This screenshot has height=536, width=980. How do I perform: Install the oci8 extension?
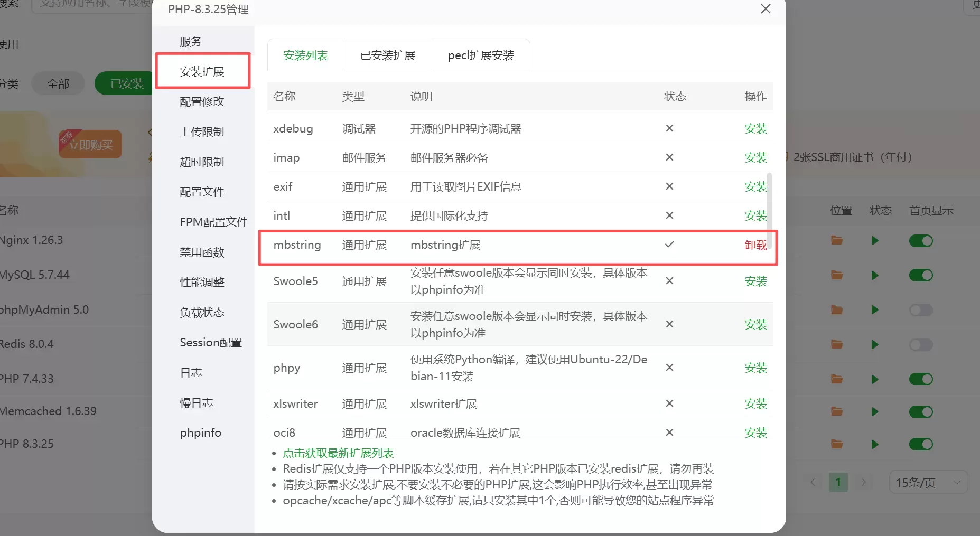tap(755, 432)
